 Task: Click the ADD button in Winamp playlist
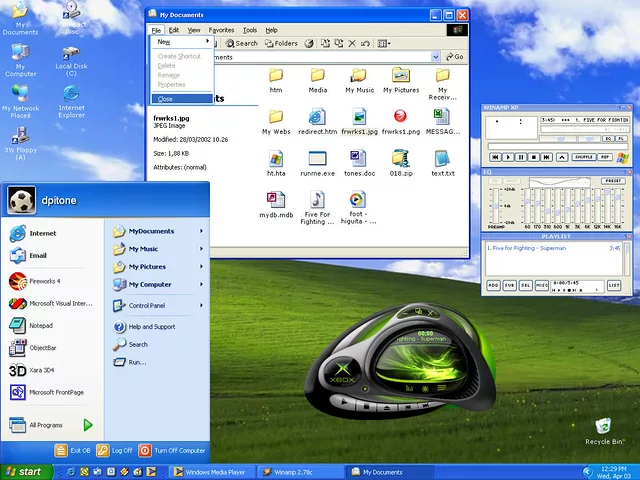coord(493,285)
